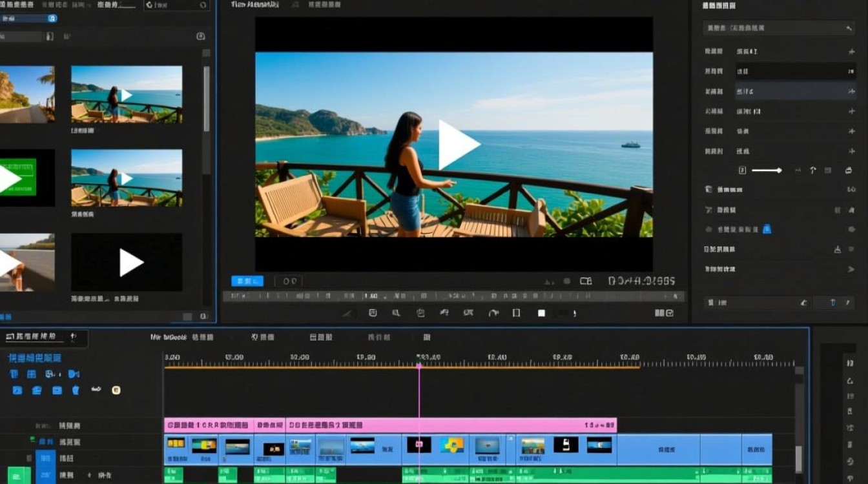This screenshot has width=868, height=484.
Task: Click the white horizontal slider in properties panel
Action: coord(767,170)
